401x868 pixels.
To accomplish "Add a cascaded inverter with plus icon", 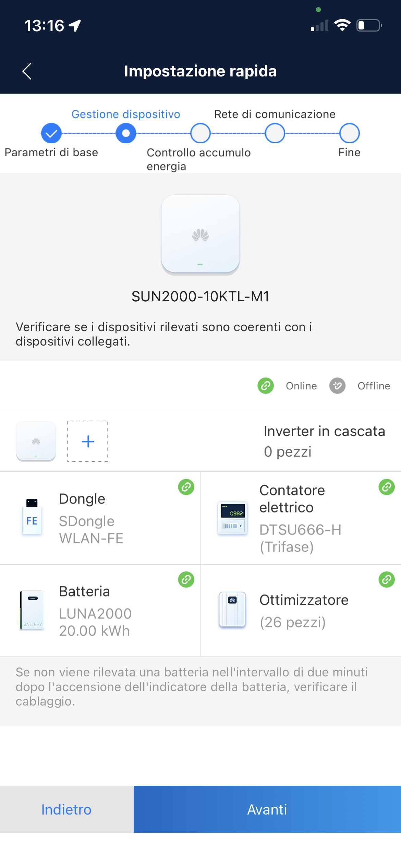I will click(88, 441).
